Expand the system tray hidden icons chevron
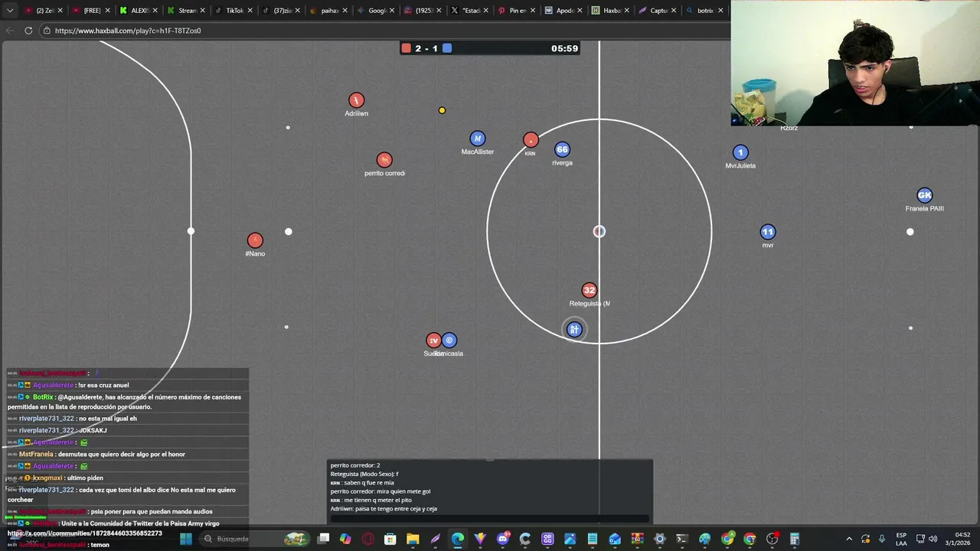 (848, 539)
